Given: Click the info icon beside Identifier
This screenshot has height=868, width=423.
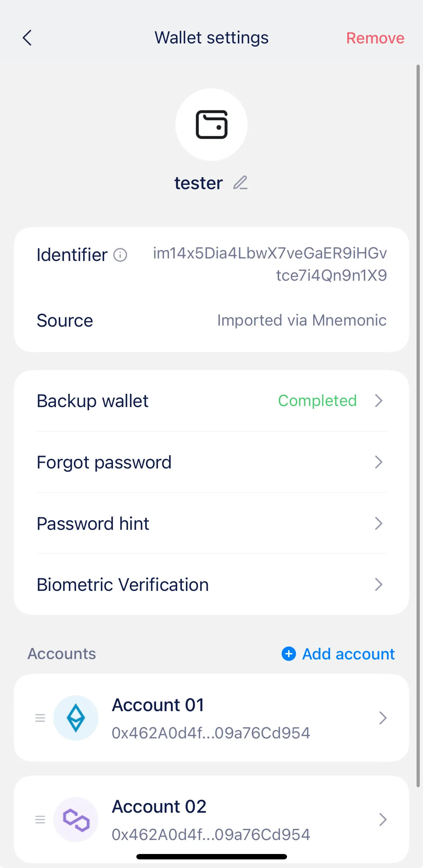Looking at the screenshot, I should [x=120, y=255].
